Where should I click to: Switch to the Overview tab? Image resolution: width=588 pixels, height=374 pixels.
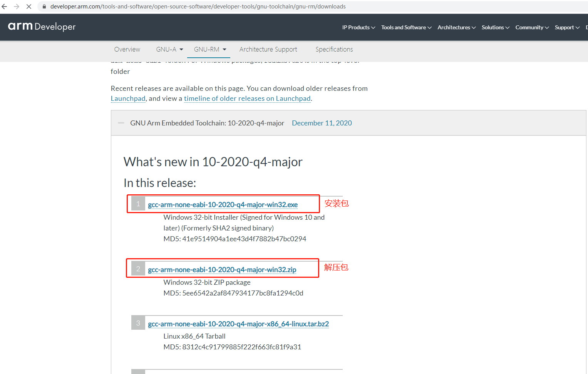point(127,49)
